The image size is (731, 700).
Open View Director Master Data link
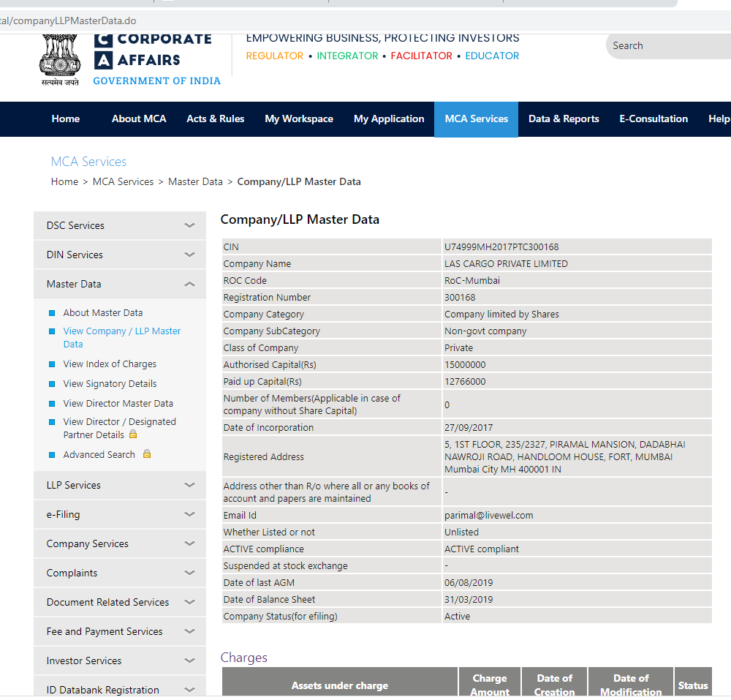[x=118, y=404]
